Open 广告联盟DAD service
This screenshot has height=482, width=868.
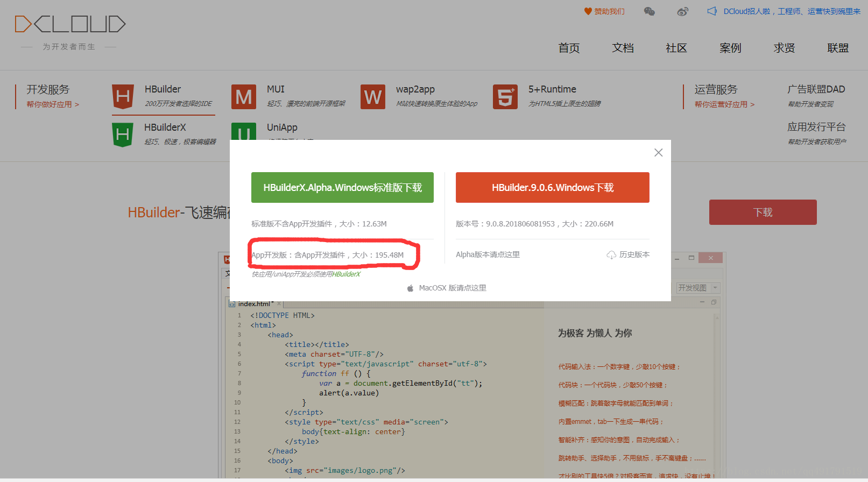(816, 89)
